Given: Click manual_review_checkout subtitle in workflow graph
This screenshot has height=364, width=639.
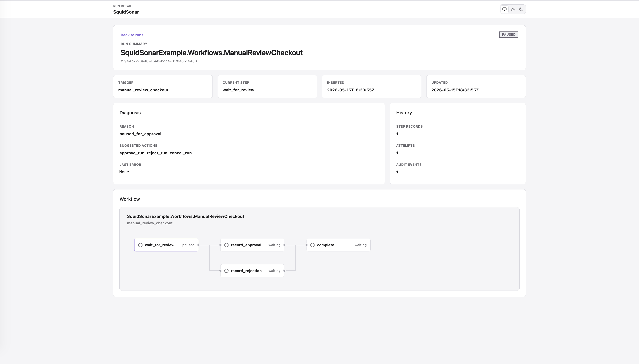Looking at the screenshot, I should tap(150, 223).
